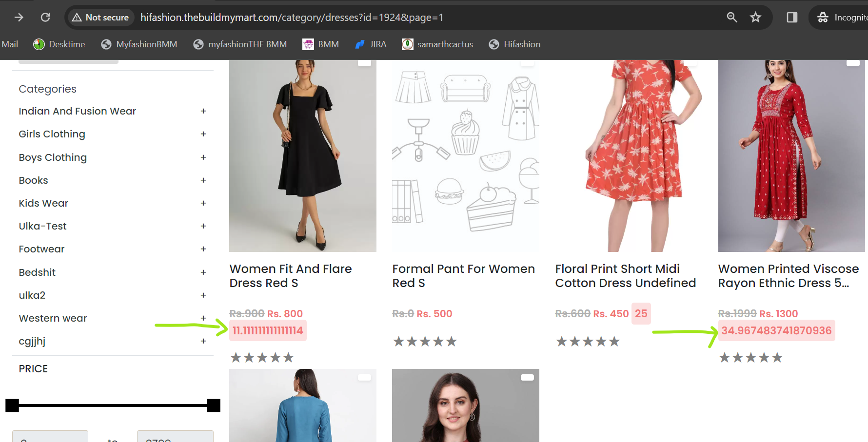Open the Floral Print Midi dress image

click(x=629, y=156)
